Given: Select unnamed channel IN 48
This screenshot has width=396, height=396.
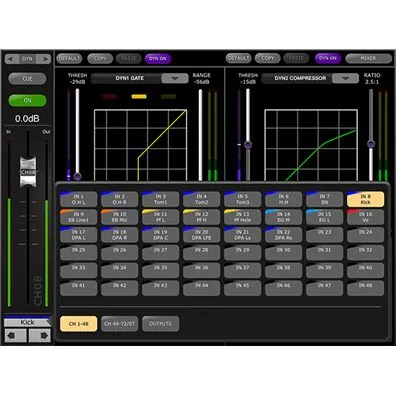Looking at the screenshot, I should 365,288.
